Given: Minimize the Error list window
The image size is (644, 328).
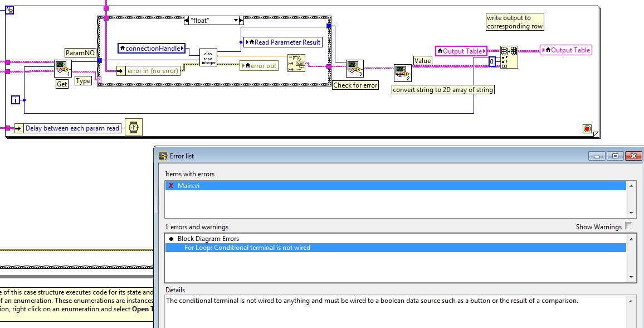Looking at the screenshot, I should (x=597, y=156).
